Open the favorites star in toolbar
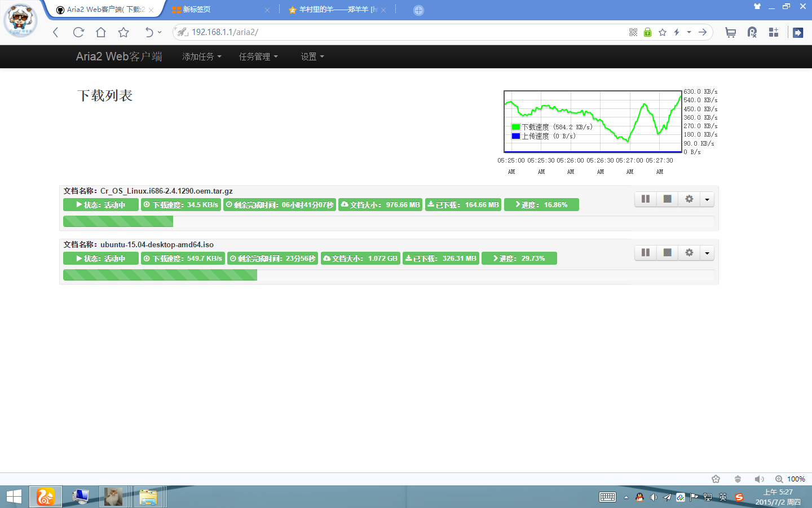The width and height of the screenshot is (812, 508). tap(123, 32)
